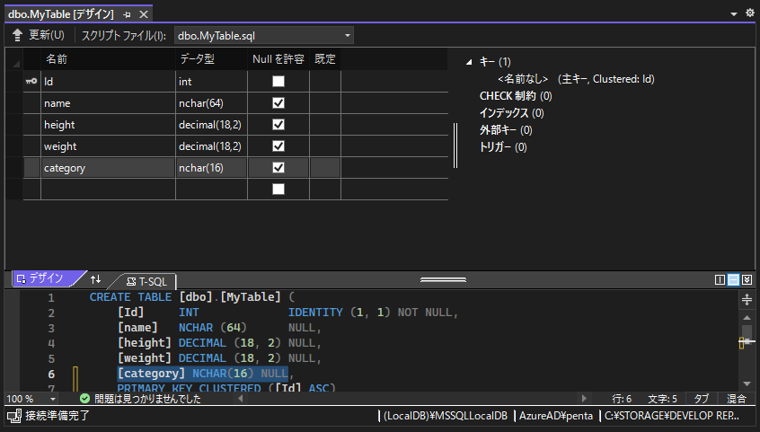The height and width of the screenshot is (432, 760).
Task: Switch to the T-SQL tab
Action: [146, 281]
